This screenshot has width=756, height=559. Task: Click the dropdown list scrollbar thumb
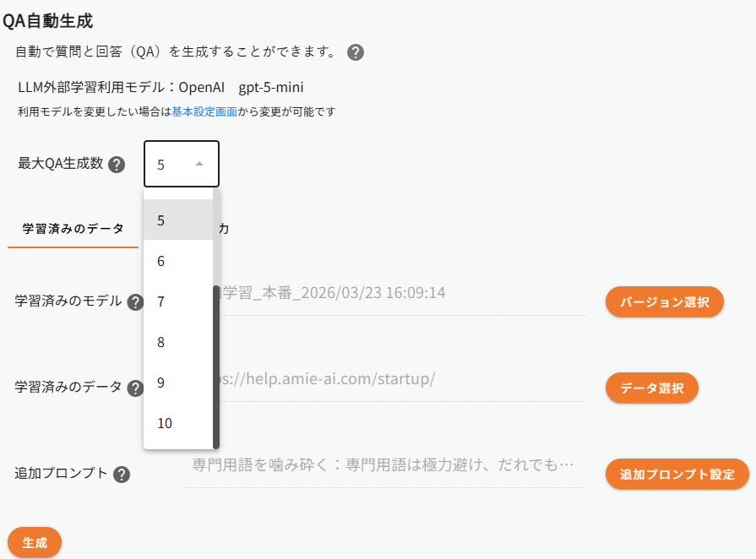point(216,366)
